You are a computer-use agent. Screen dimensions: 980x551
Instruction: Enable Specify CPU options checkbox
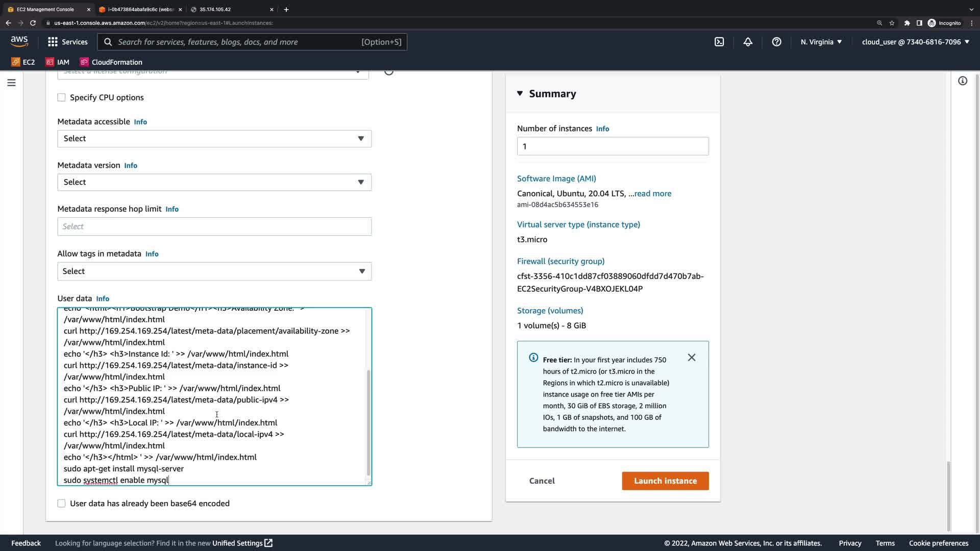pyautogui.click(x=62, y=97)
